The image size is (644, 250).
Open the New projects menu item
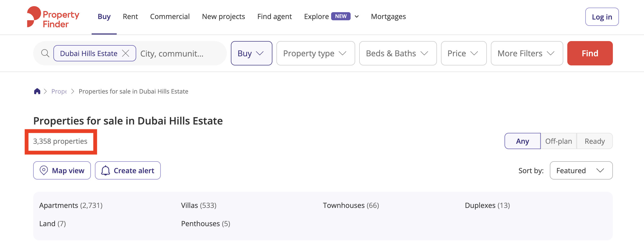pos(224,17)
